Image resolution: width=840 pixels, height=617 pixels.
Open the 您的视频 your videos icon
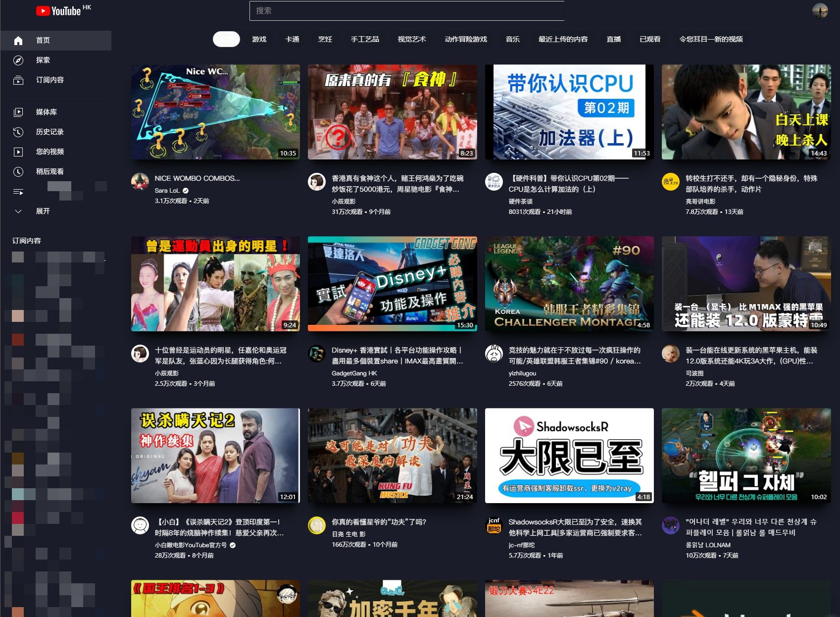tap(18, 152)
